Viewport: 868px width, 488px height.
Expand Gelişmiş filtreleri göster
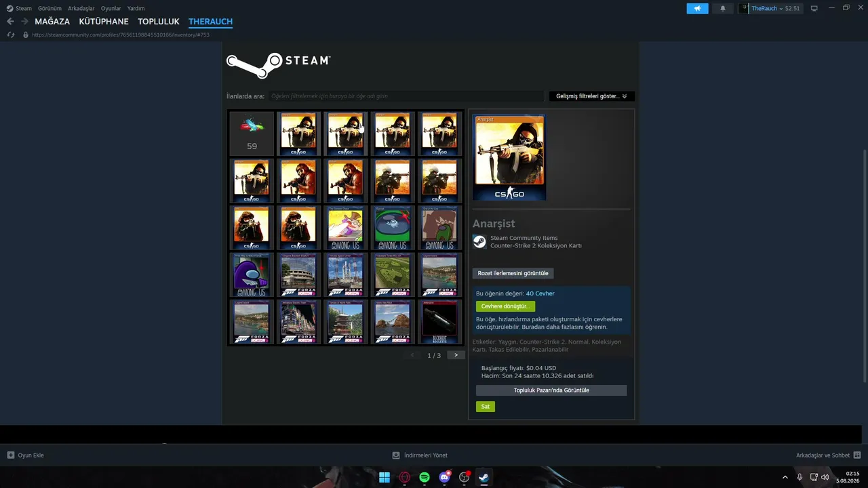[591, 96]
